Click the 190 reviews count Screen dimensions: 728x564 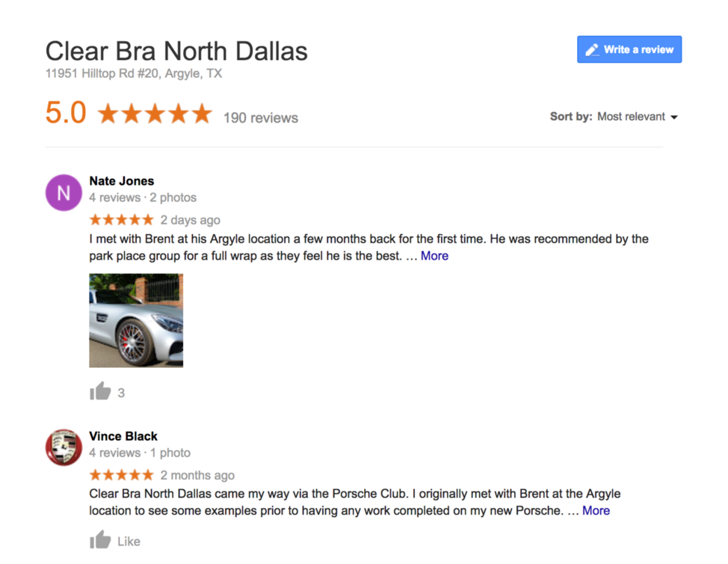point(260,118)
